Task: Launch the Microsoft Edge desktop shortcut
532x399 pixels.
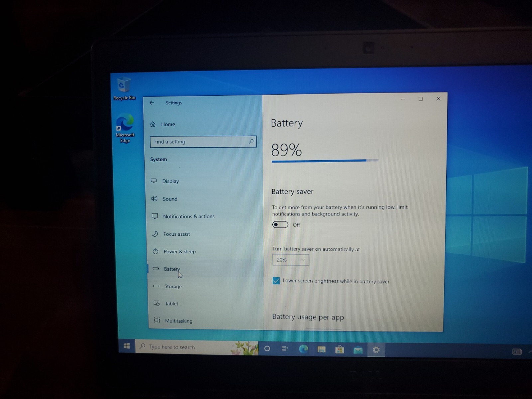Action: point(125,128)
